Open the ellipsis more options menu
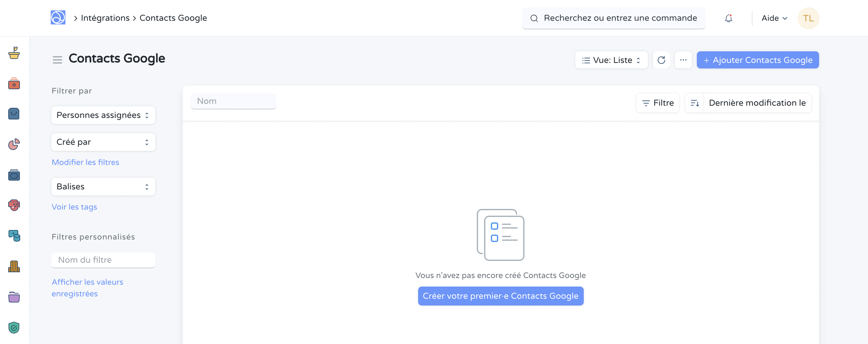 tap(683, 60)
